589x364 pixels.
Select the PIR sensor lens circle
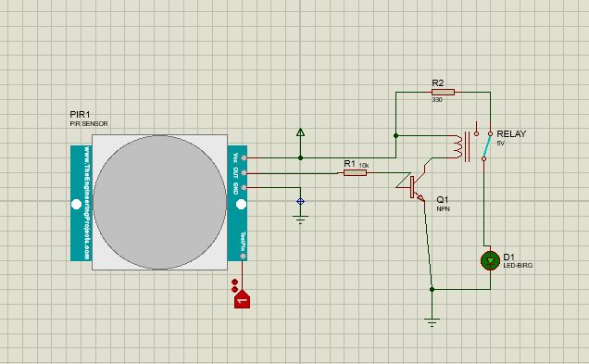(159, 202)
